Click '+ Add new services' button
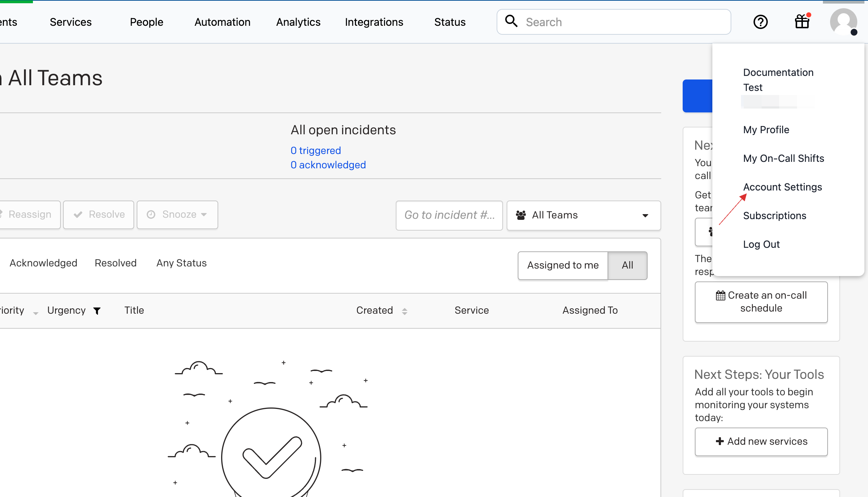This screenshot has height=497, width=868. tap(761, 441)
